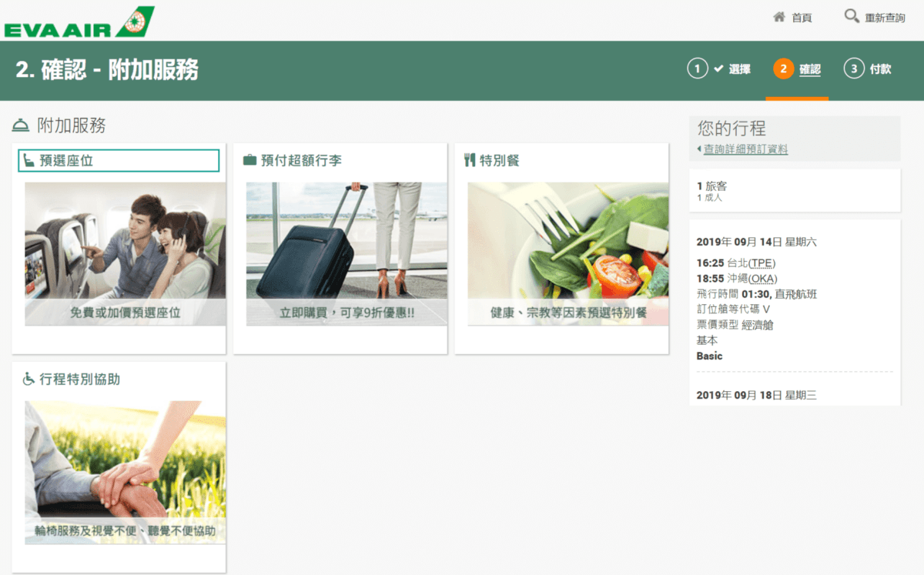This screenshot has width=924, height=575.
Task: Click the orange step 2 circle
Action: tap(783, 69)
